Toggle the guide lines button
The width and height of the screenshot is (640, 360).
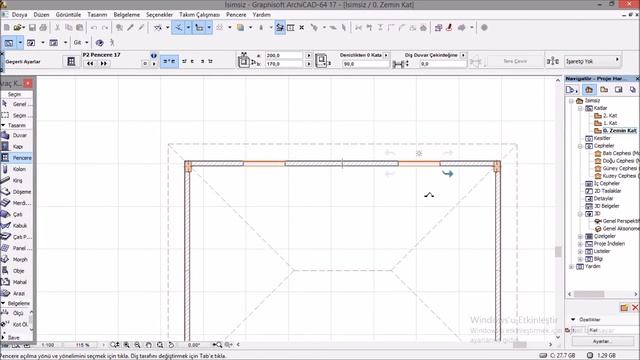tap(178, 28)
